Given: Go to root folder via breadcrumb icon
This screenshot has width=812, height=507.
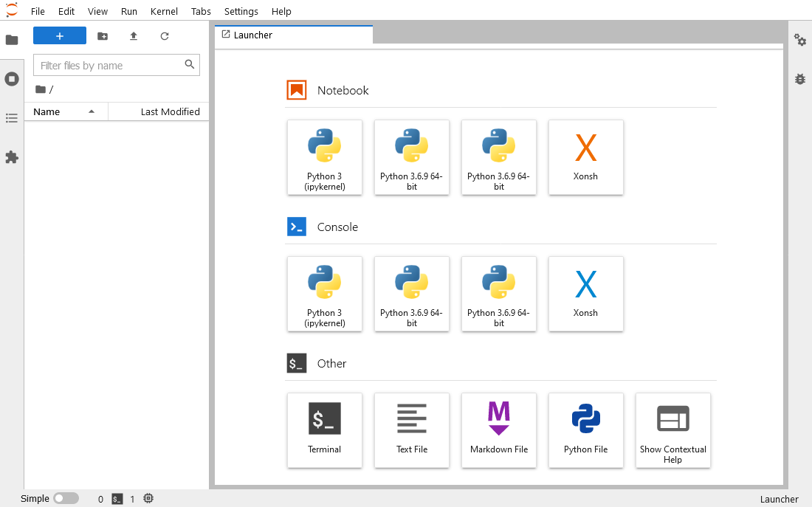Looking at the screenshot, I should [41, 89].
